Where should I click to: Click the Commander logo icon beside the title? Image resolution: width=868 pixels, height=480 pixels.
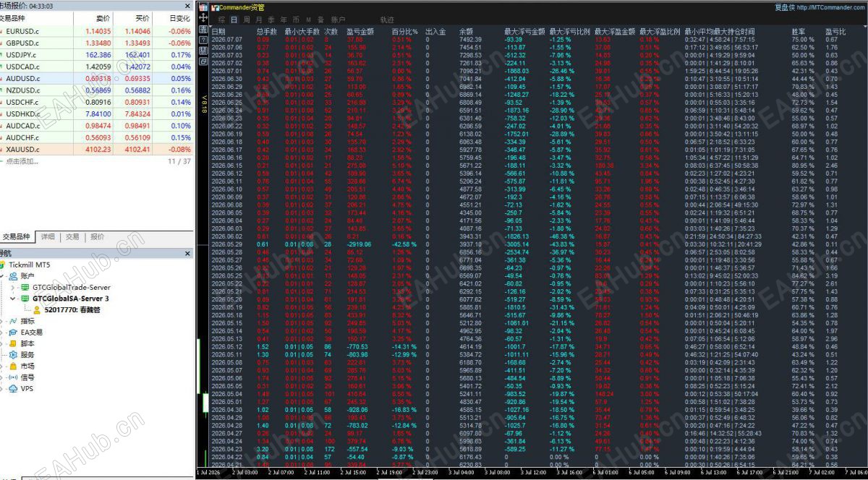[x=215, y=7]
